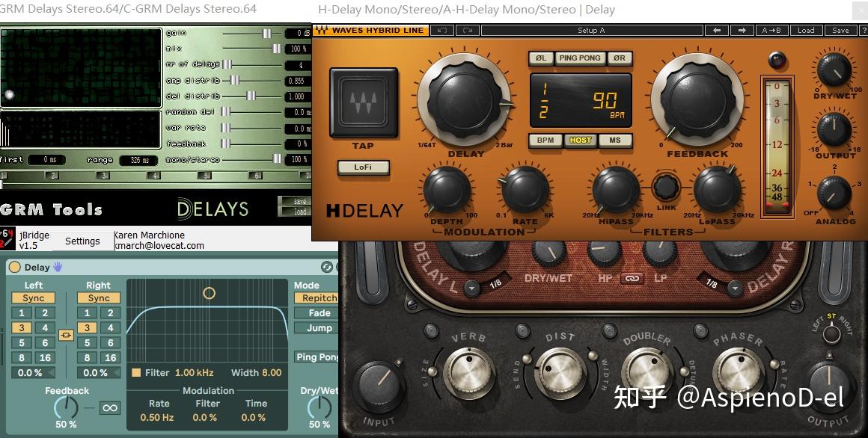Click the del distrib slider in GRM Delays
This screenshot has width=868, height=438.
coord(252,96)
